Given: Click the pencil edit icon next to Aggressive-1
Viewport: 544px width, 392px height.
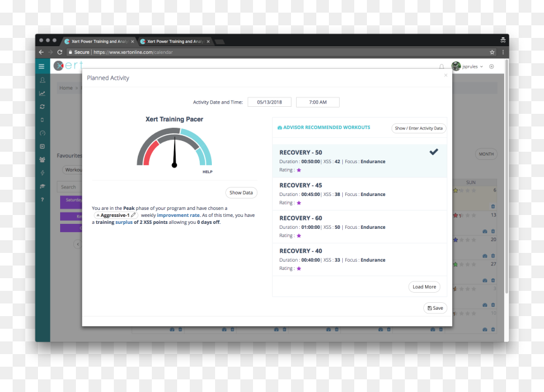Looking at the screenshot, I should point(133,215).
